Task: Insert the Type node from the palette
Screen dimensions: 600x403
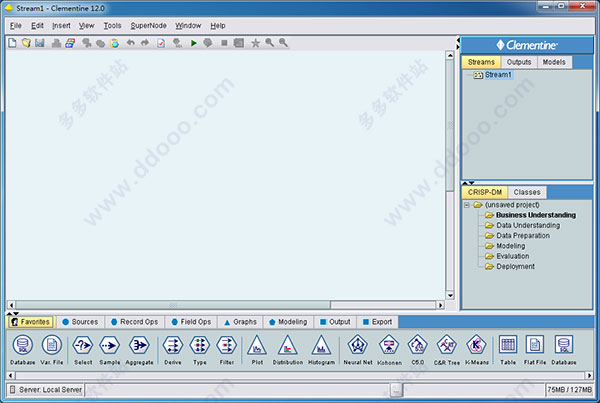Action: (200, 349)
